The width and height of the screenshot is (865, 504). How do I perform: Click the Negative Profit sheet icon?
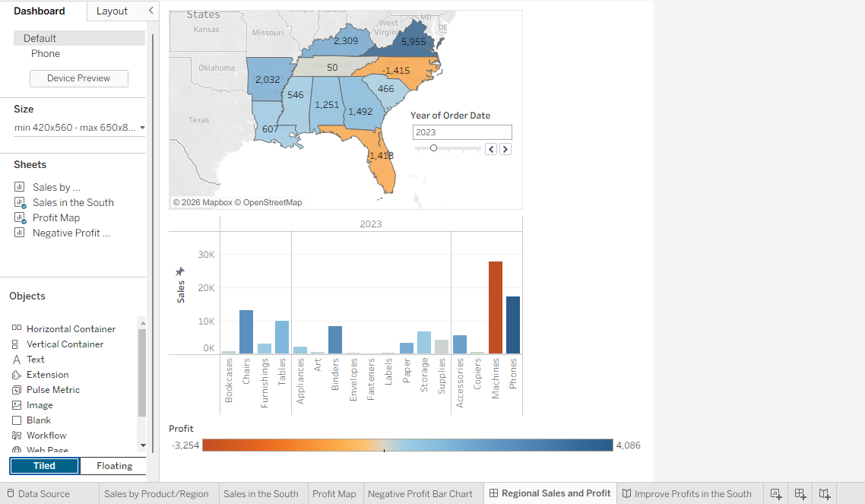[x=19, y=233]
